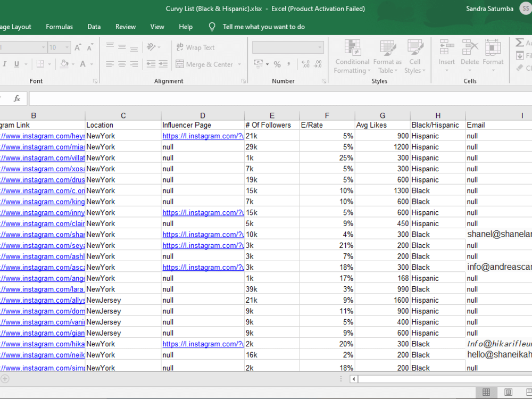Apply cell borders icon
Image resolution: width=532 pixels, height=399 pixels.
tap(40, 64)
